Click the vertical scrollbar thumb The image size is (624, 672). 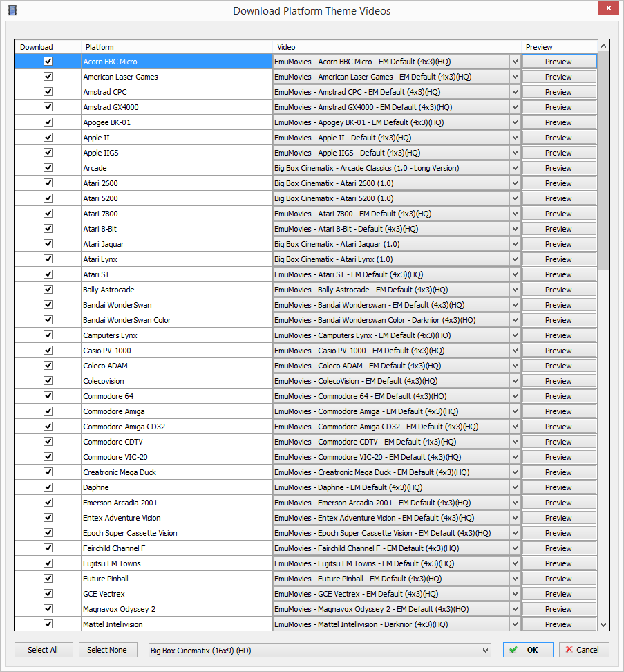coord(603,160)
